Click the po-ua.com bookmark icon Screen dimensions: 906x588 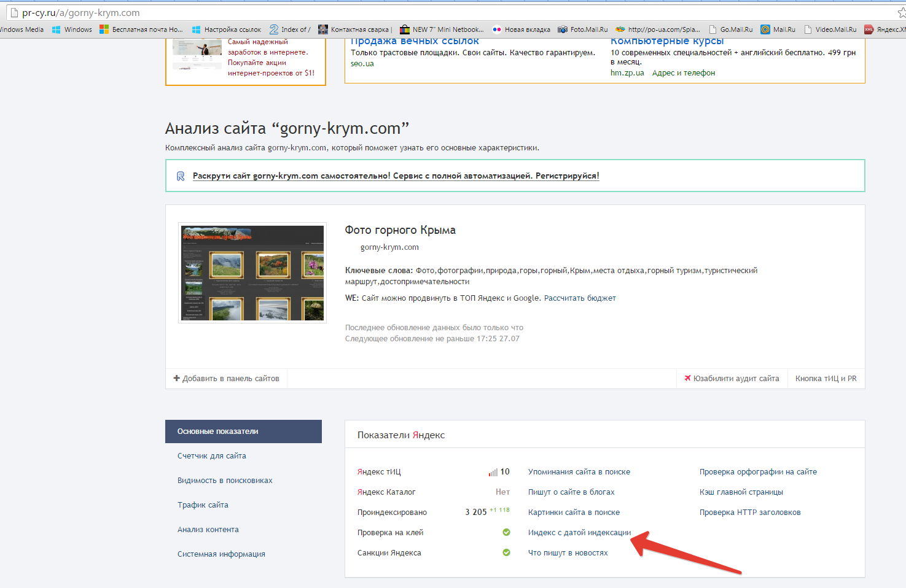620,29
